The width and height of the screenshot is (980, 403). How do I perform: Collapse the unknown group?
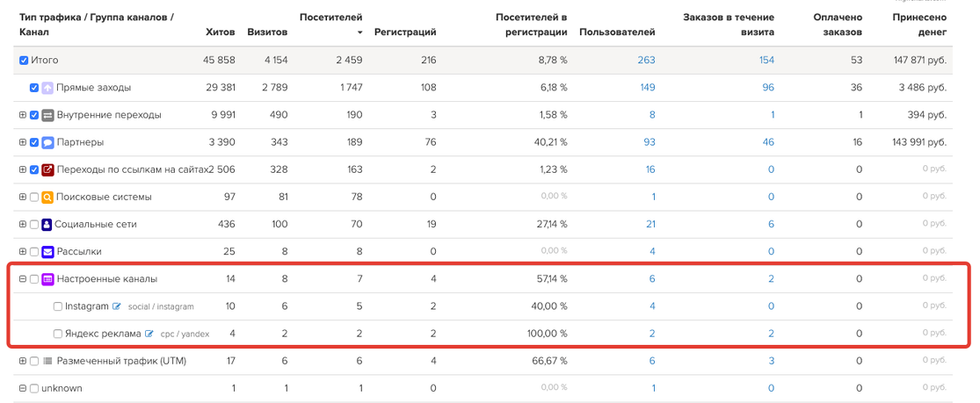click(23, 388)
